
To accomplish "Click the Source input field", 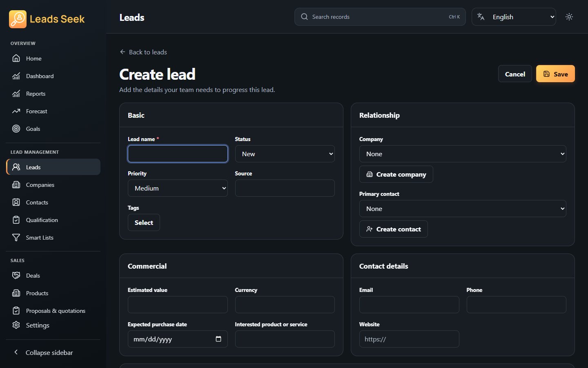I will point(285,188).
